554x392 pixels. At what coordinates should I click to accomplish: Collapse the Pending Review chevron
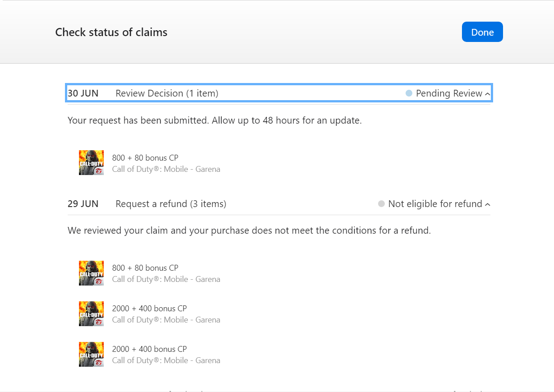coord(487,94)
